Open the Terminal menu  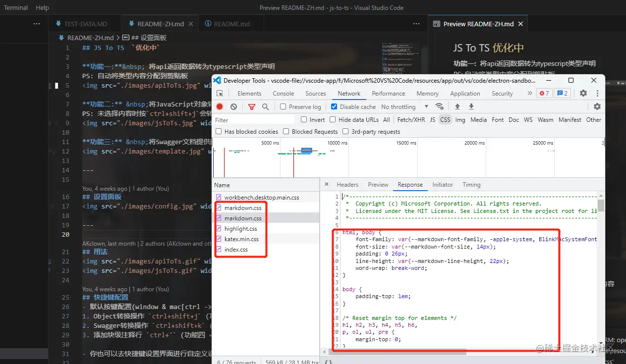click(x=15, y=7)
